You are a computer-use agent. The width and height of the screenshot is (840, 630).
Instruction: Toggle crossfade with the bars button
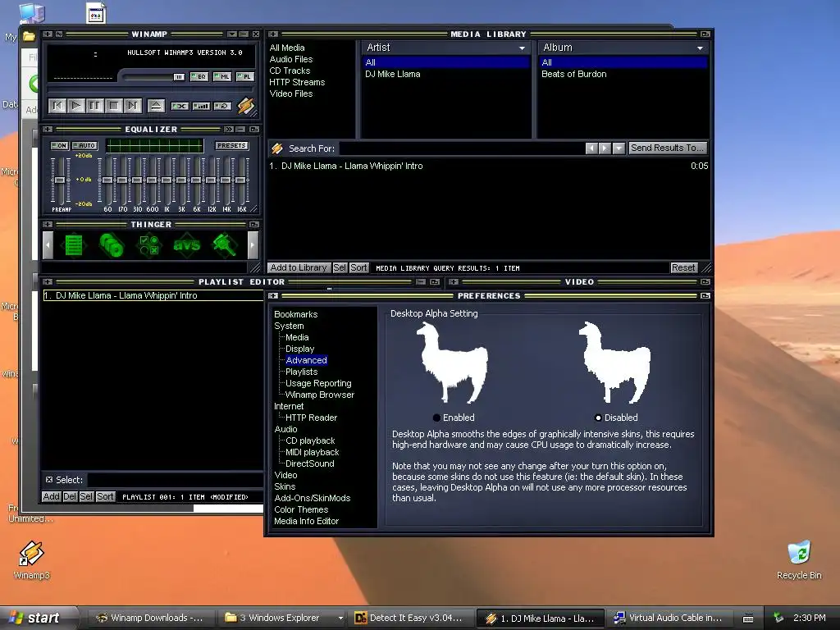coord(201,106)
